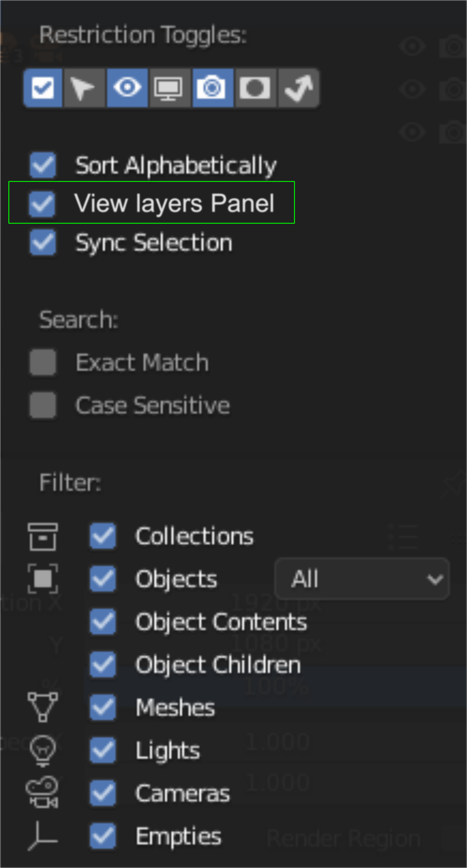Toggle the Disable in Renders camera icon
This screenshot has height=868, width=467.
pyautogui.click(x=213, y=88)
